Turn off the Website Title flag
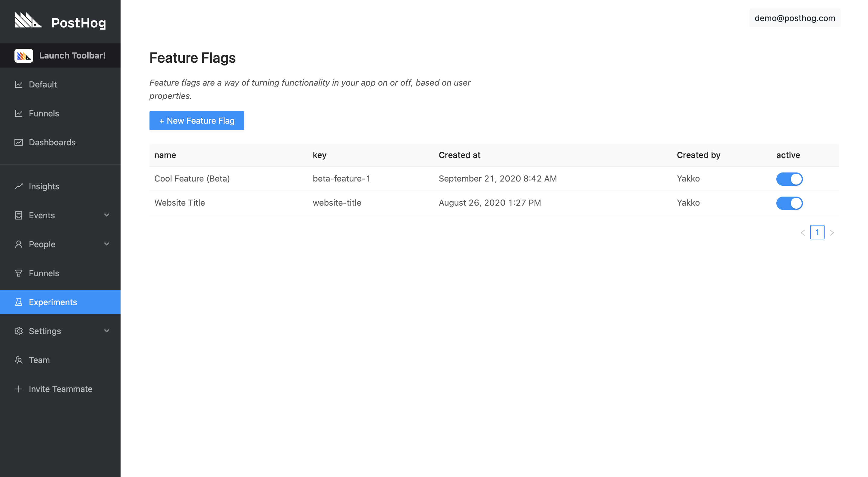The width and height of the screenshot is (868, 477). (790, 203)
